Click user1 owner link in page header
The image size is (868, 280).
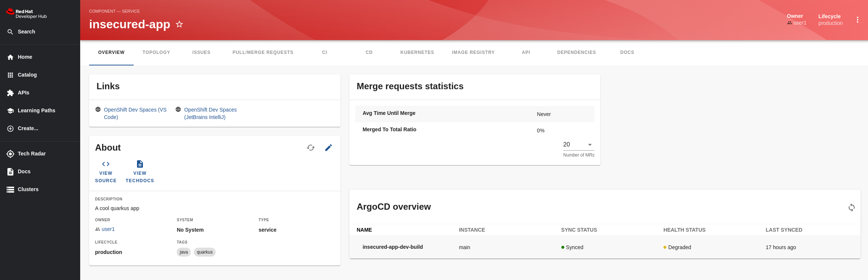(x=800, y=23)
